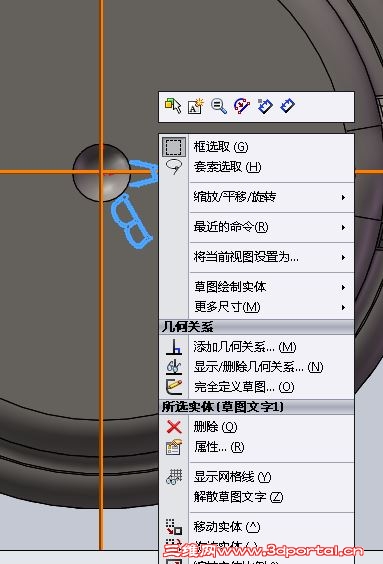Choose 完全定义草图... (O)
The height and width of the screenshot is (564, 383).
(x=257, y=387)
